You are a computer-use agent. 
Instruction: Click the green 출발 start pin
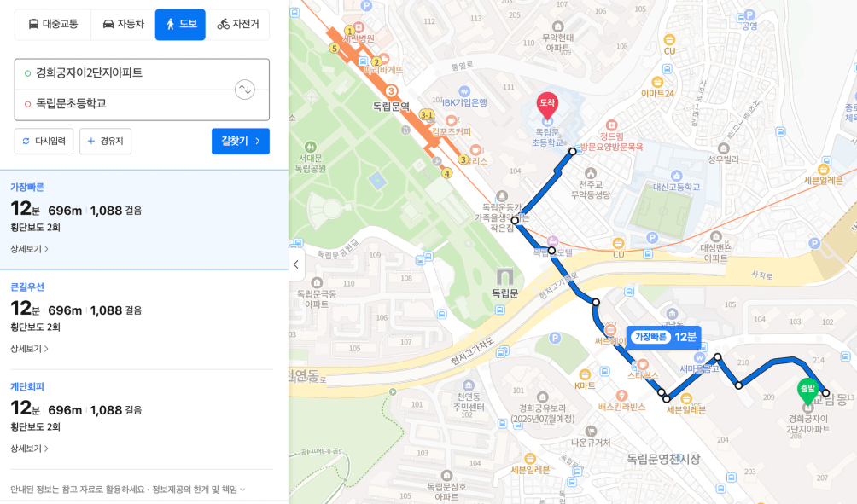pyautogui.click(x=807, y=391)
